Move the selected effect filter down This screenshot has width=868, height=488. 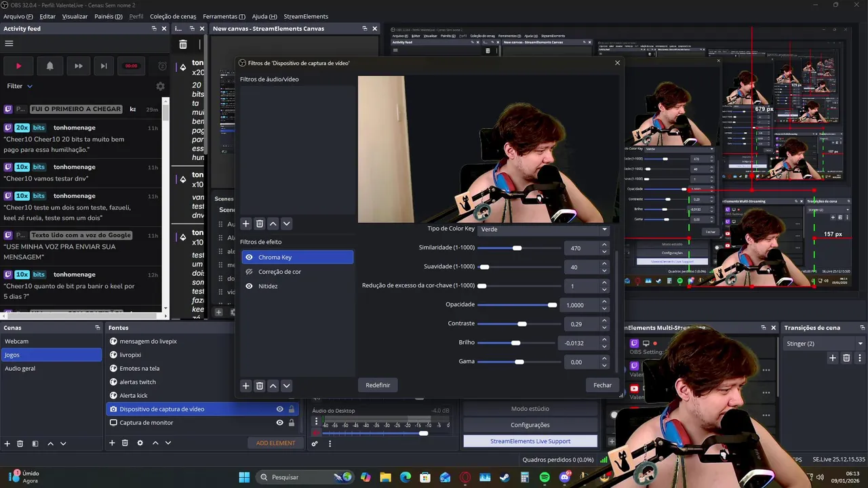click(x=286, y=386)
